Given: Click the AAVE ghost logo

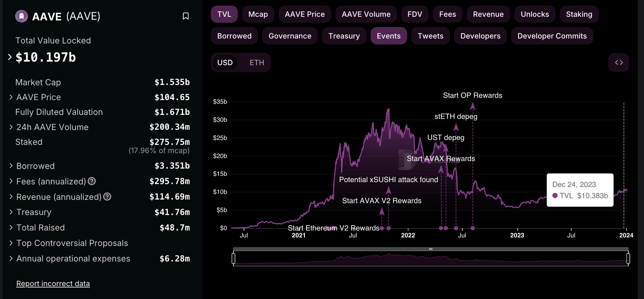Looking at the screenshot, I should [x=22, y=16].
